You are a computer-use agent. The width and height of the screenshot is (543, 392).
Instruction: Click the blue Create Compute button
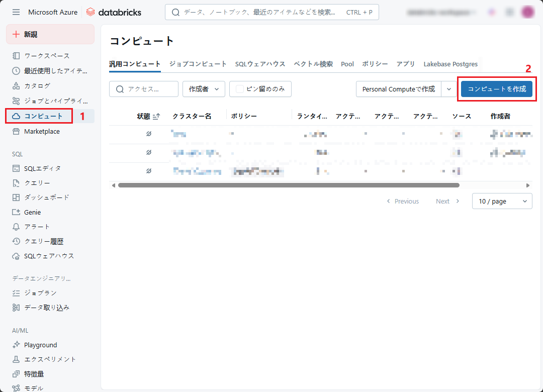(496, 89)
